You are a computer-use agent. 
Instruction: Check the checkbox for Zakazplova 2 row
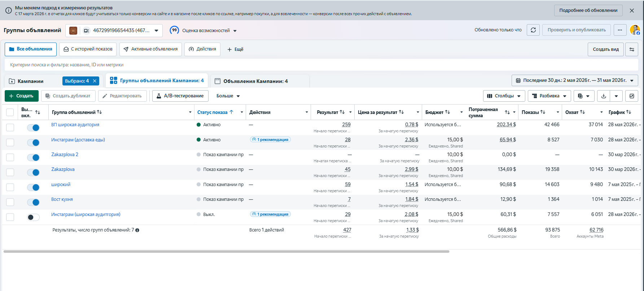click(x=10, y=158)
